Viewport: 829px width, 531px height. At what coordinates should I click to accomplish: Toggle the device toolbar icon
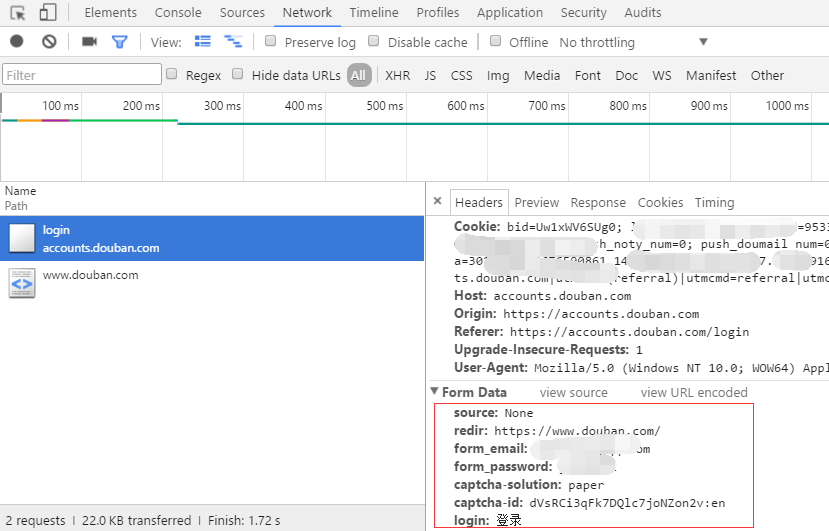tap(48, 13)
